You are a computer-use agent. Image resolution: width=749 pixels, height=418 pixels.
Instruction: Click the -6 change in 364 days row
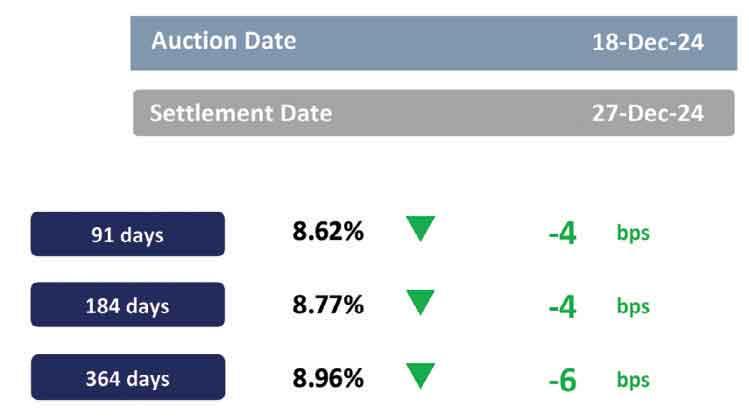[562, 380]
